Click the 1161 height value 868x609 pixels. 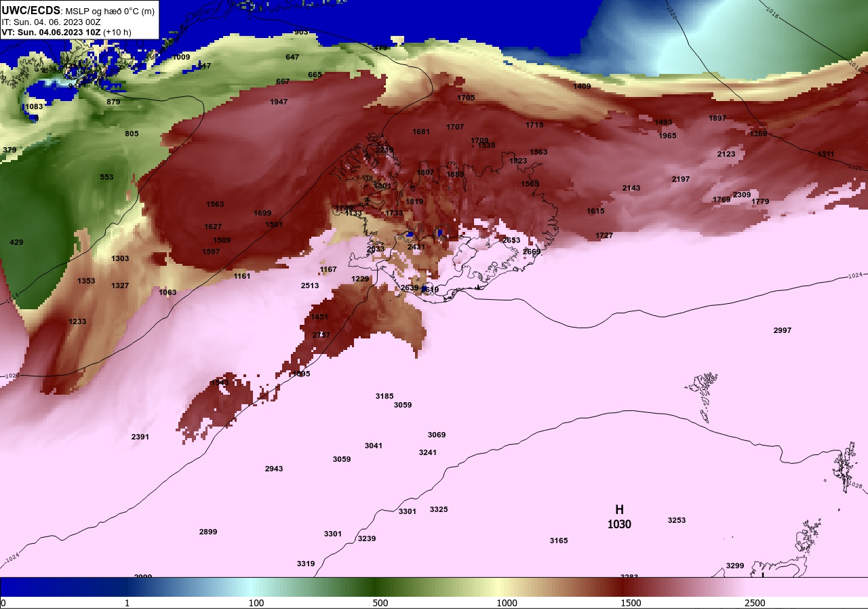[x=242, y=276]
